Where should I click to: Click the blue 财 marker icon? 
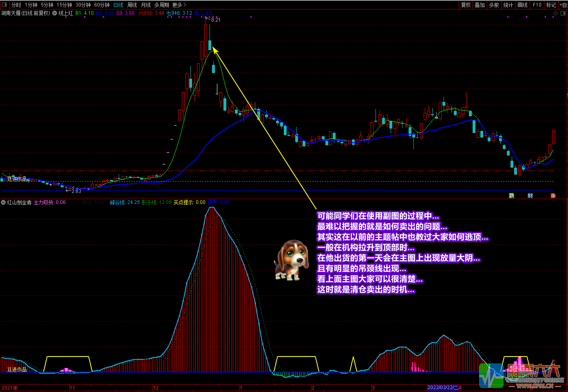(x=530, y=196)
